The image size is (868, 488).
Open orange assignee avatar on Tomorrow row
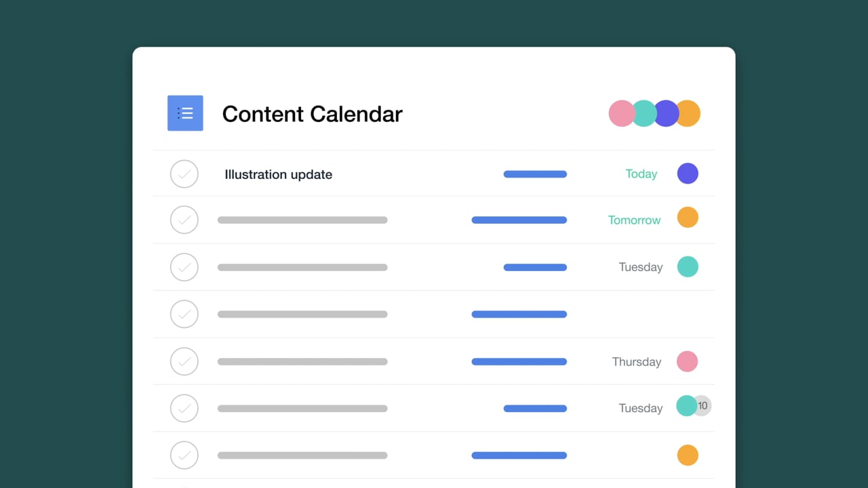(x=688, y=218)
